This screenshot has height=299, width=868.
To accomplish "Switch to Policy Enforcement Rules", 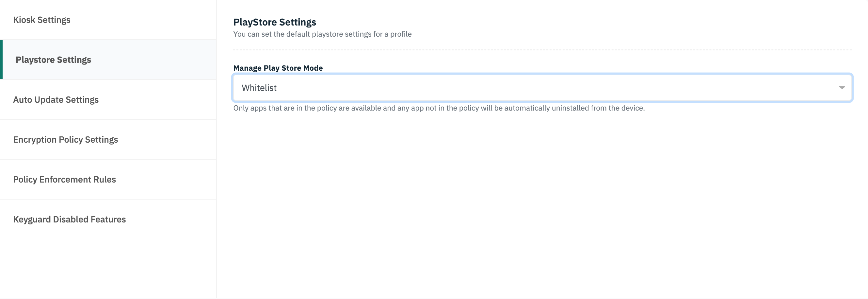I will (x=64, y=180).
